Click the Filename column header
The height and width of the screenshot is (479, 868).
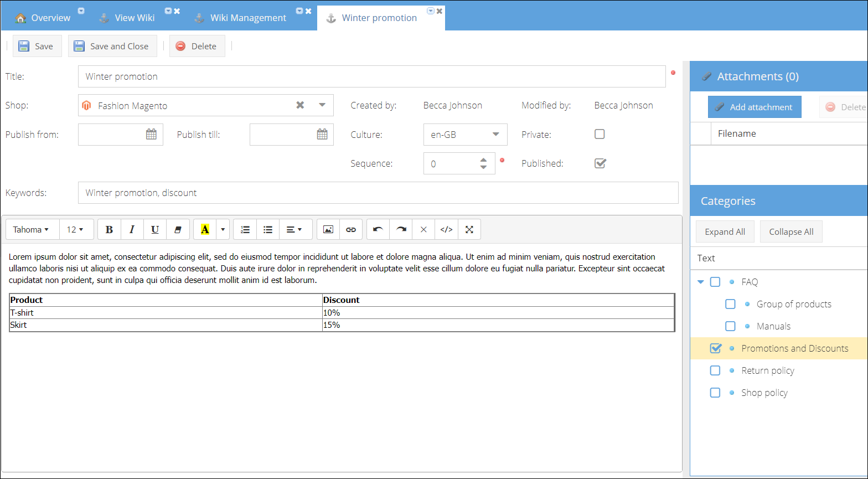click(789, 133)
